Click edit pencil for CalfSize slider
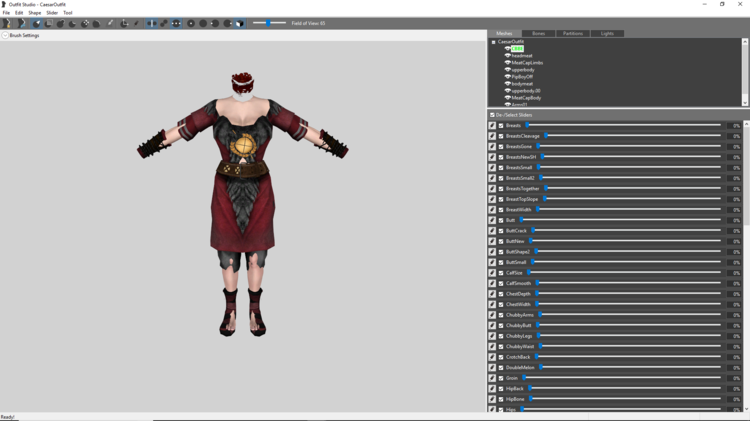The width and height of the screenshot is (750, 421). click(492, 273)
